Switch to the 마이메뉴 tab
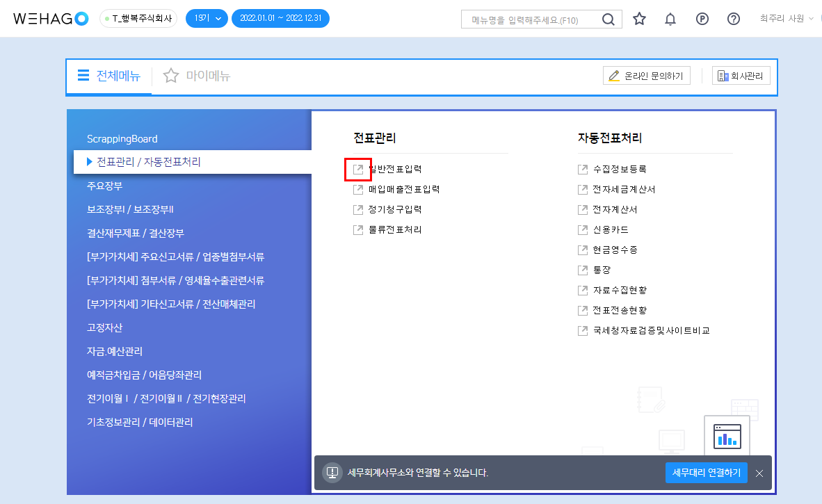 pyautogui.click(x=197, y=76)
